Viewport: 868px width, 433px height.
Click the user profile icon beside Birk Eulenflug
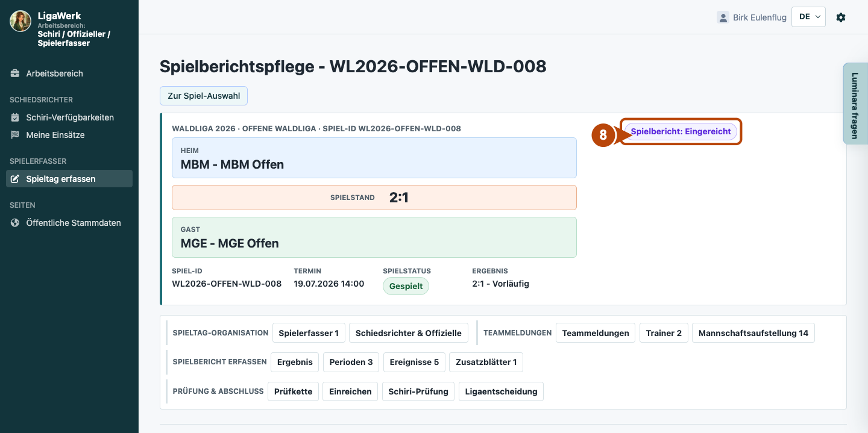(x=723, y=17)
